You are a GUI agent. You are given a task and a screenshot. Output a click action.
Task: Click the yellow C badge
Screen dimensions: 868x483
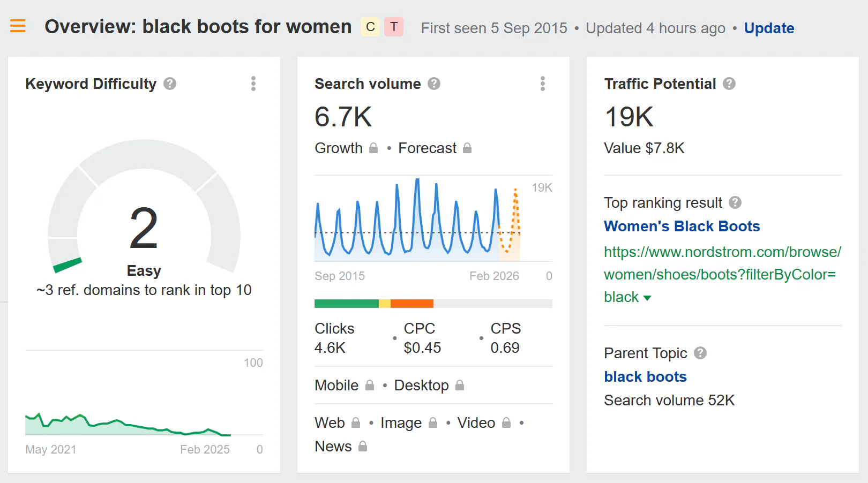pos(370,27)
